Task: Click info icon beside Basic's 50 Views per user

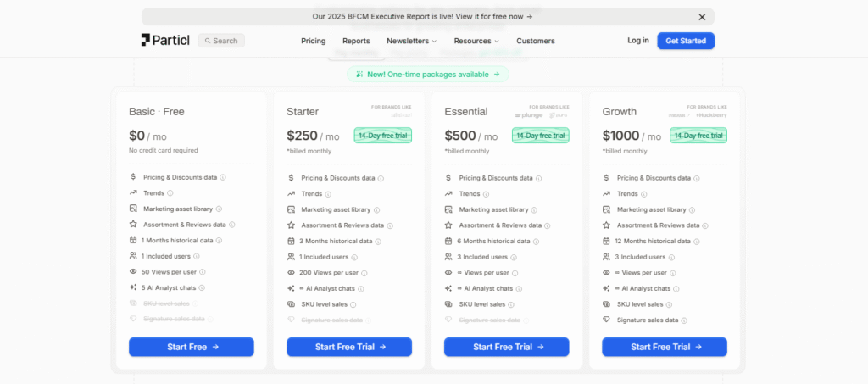Action: click(x=202, y=273)
